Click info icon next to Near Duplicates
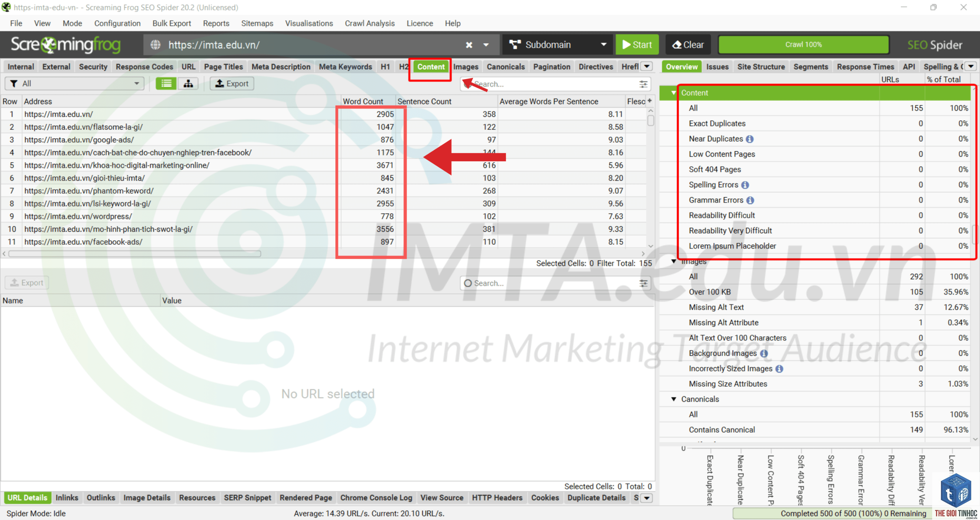Image resolution: width=980 pixels, height=520 pixels. coord(750,139)
